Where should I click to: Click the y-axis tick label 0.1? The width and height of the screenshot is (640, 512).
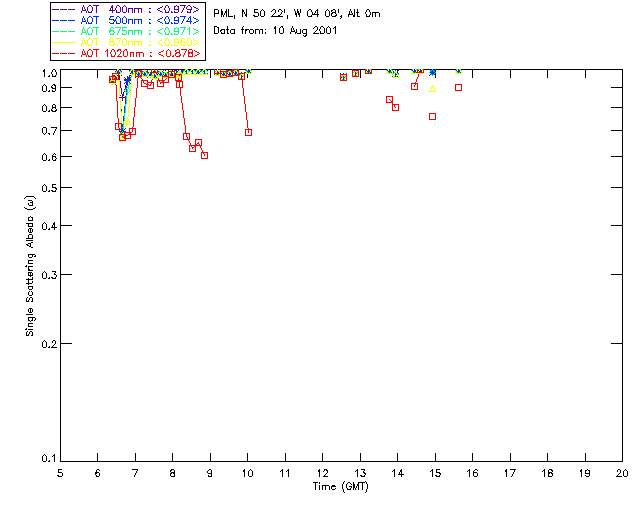pyautogui.click(x=49, y=459)
